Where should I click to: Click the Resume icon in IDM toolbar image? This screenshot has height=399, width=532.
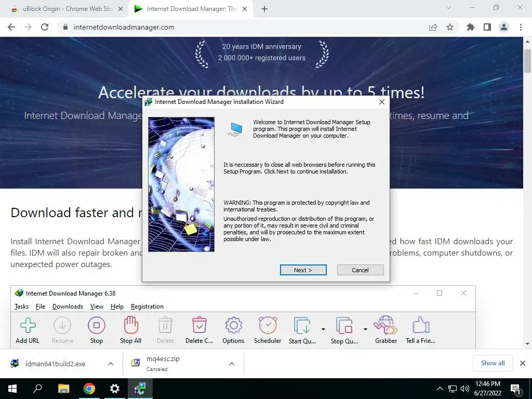[x=62, y=325]
